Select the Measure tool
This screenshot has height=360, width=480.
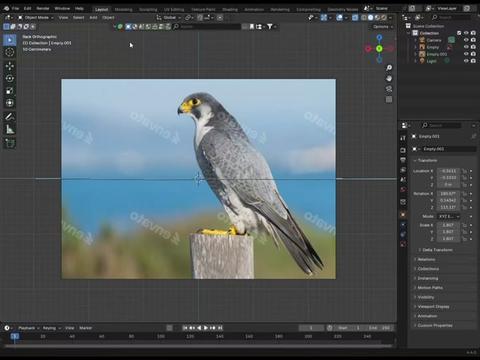pyautogui.click(x=10, y=129)
